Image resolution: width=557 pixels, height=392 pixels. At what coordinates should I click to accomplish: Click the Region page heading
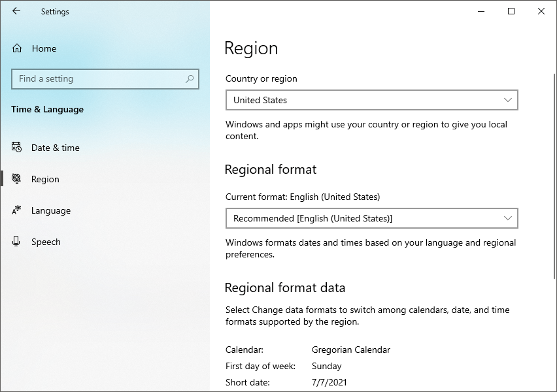click(x=251, y=48)
